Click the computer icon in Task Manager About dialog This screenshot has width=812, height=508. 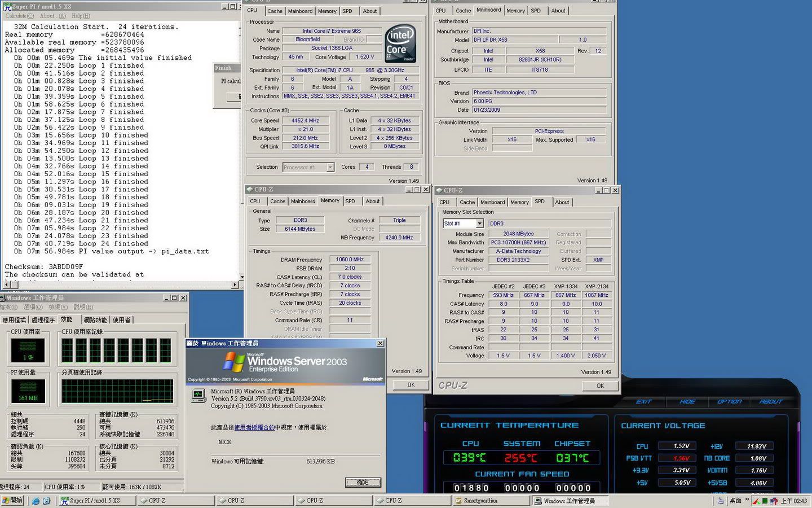pyautogui.click(x=198, y=396)
